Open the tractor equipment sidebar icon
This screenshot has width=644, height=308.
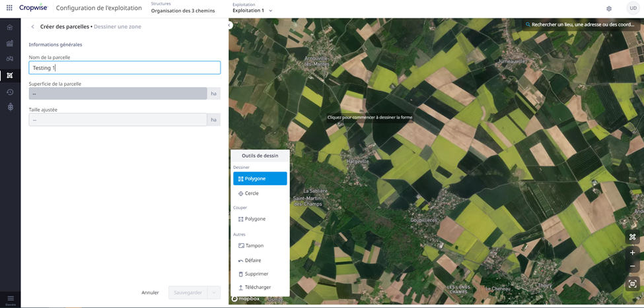click(10, 59)
